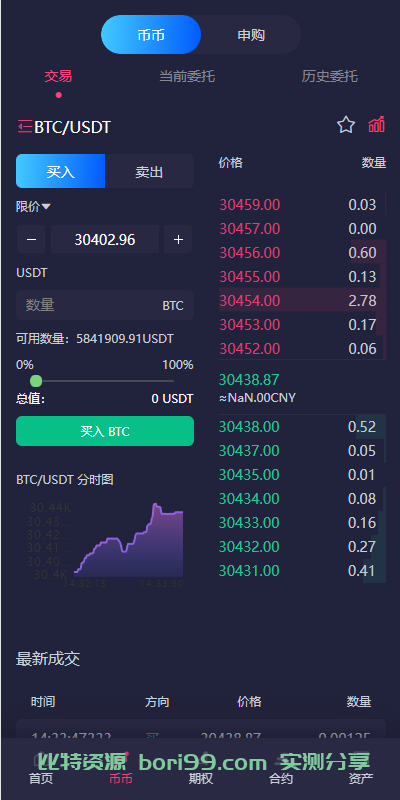
Task: Decrease price with the minus button
Action: pos(32,239)
